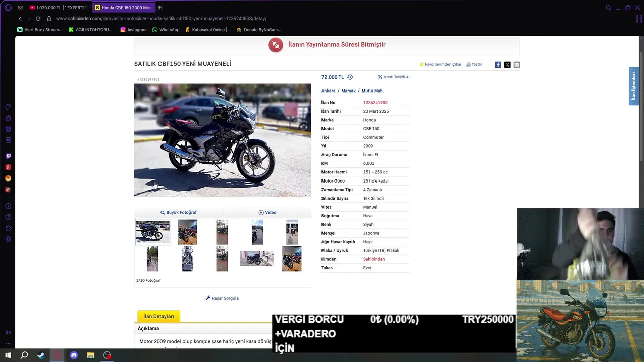644x362 pixels.
Task: Open the sidebar three-dots more menu
Action: click(8, 343)
